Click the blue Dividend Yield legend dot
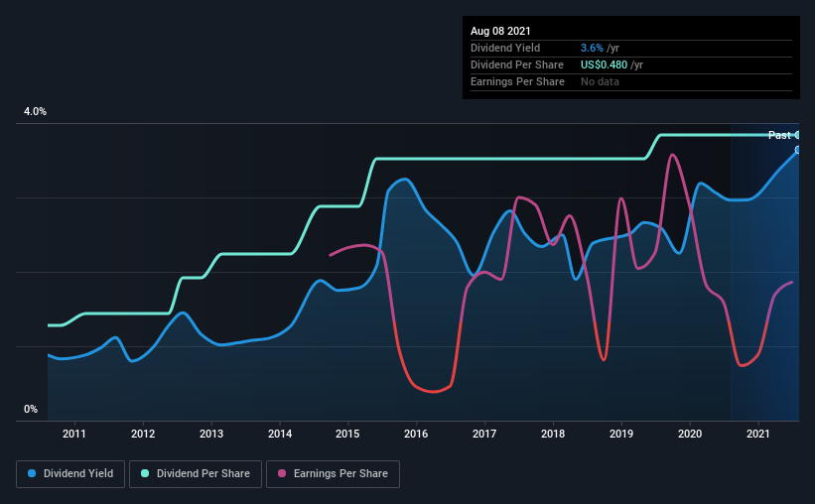 tap(32, 473)
